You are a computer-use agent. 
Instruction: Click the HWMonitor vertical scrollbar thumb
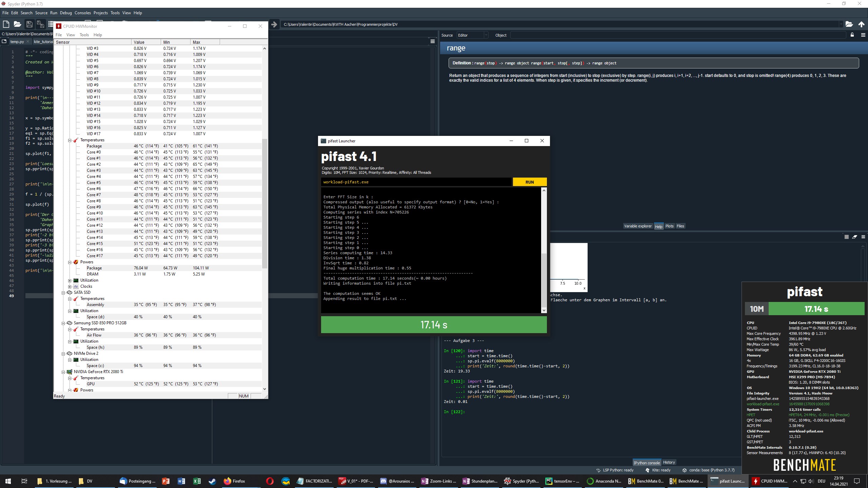click(264, 203)
